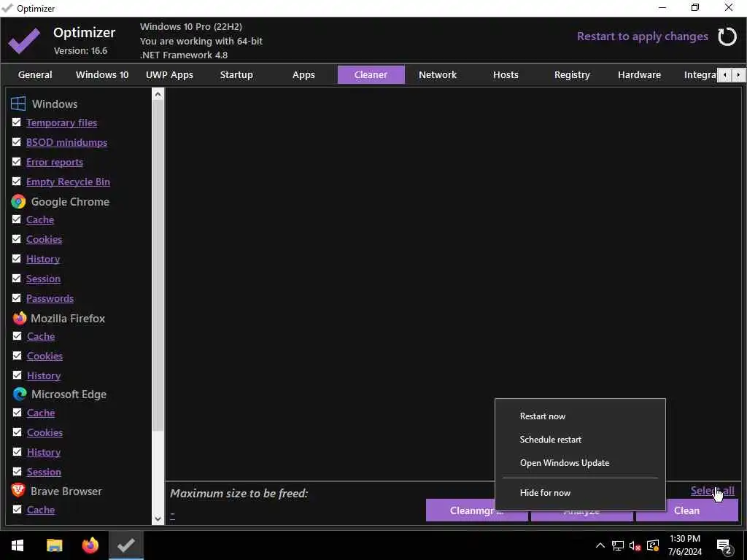The image size is (747, 560).
Task: Click the Microsoft Edge icon
Action: [20, 394]
